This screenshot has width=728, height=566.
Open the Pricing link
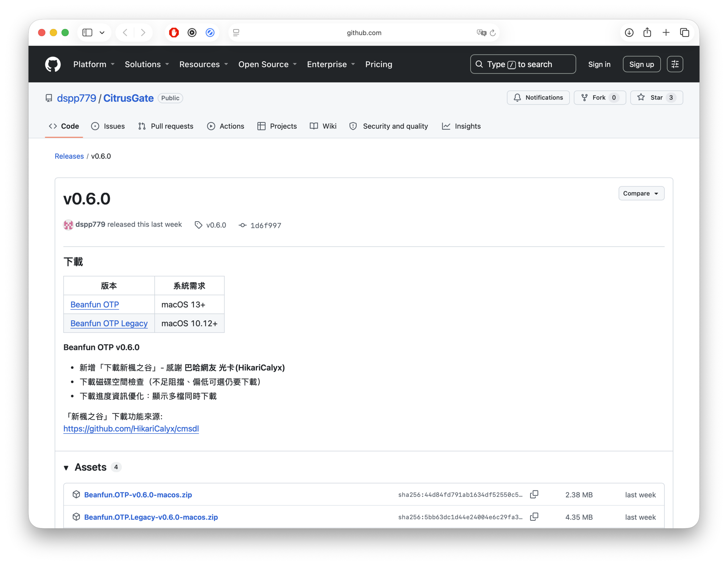(x=379, y=64)
